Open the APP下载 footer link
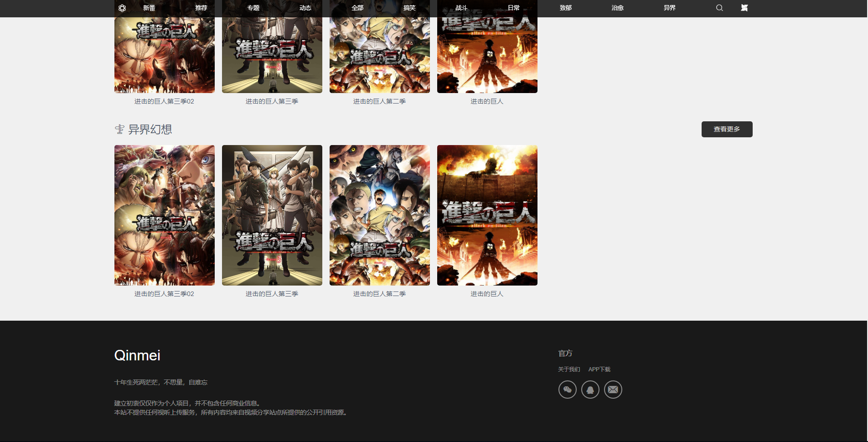Screen dimensions: 868x442 (x=599, y=369)
